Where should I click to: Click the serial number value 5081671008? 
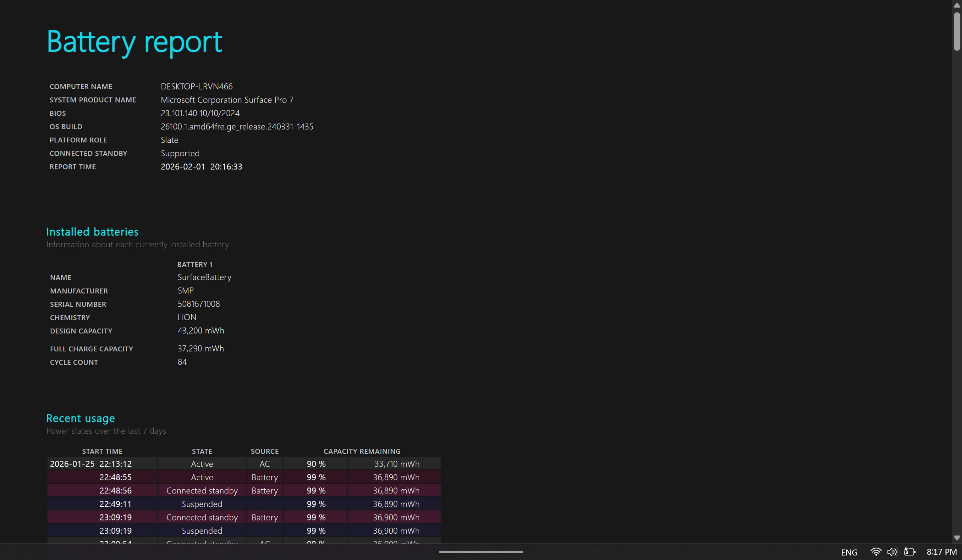click(198, 304)
